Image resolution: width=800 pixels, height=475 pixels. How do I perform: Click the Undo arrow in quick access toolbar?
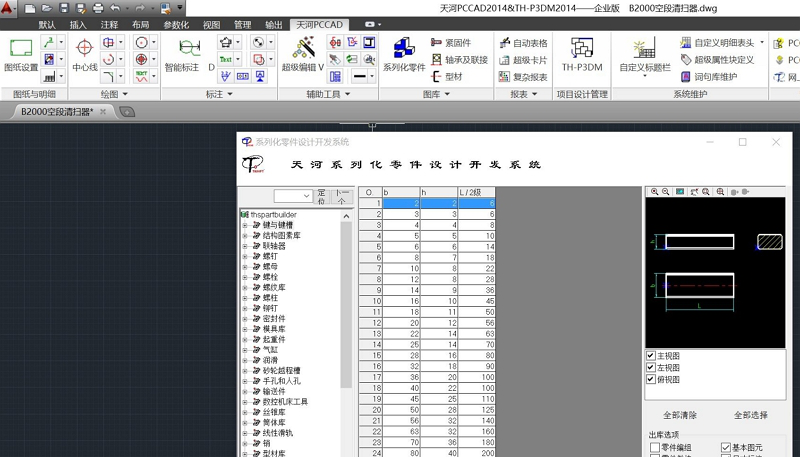[115, 8]
